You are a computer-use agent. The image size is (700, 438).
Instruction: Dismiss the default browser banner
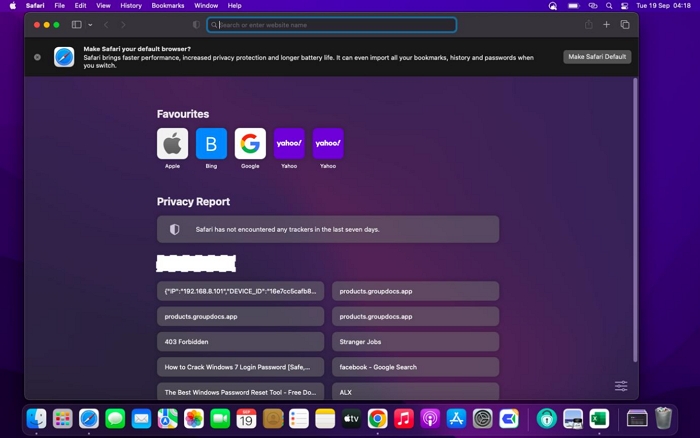38,57
